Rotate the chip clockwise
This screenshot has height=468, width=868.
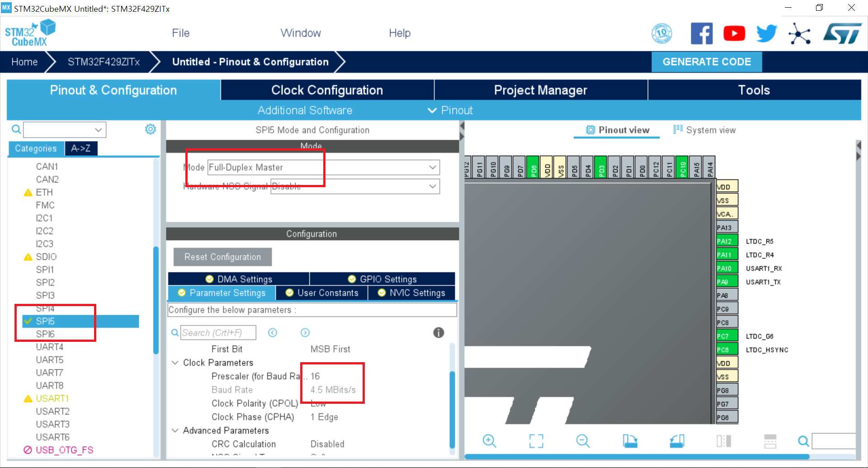(630, 441)
